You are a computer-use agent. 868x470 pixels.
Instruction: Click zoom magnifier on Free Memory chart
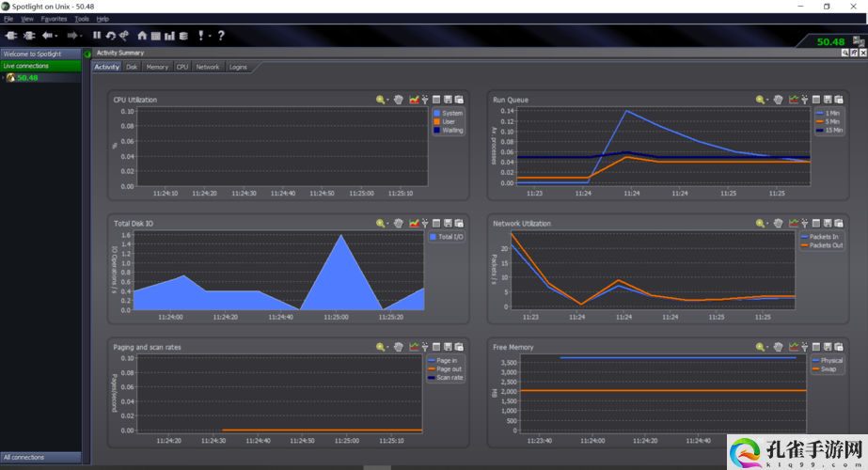tap(760, 347)
